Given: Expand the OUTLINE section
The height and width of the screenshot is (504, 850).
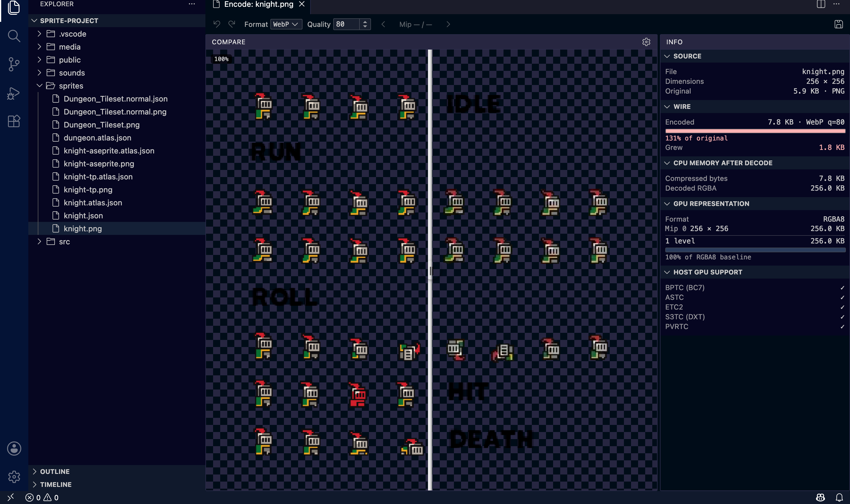Looking at the screenshot, I should point(117,472).
